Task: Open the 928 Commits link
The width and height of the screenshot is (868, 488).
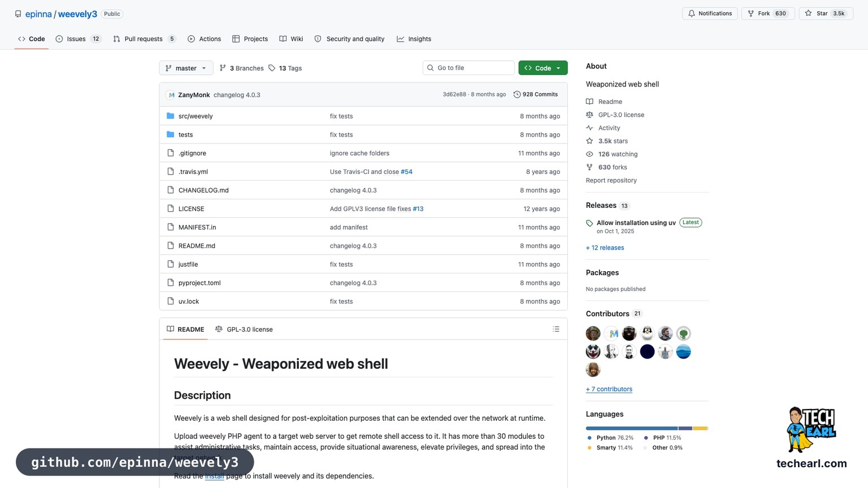Action: [535, 94]
